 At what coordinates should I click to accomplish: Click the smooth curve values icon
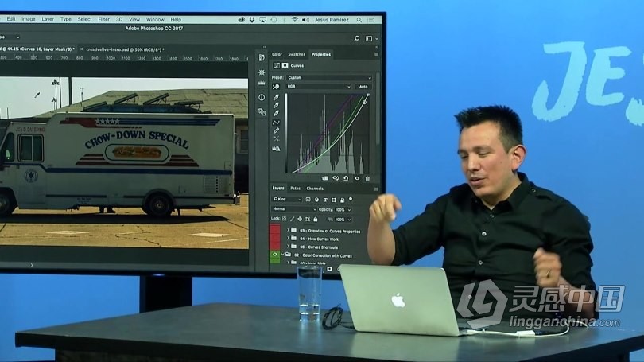(x=276, y=139)
